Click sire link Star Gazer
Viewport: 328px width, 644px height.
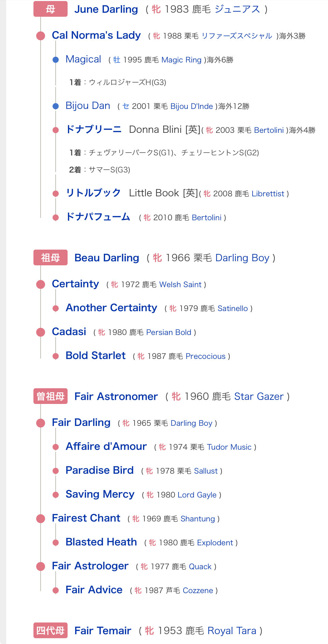point(259,396)
